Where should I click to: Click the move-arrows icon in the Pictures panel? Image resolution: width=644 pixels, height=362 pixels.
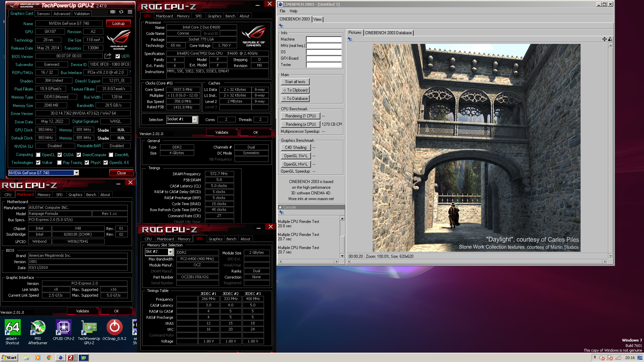[604, 39]
